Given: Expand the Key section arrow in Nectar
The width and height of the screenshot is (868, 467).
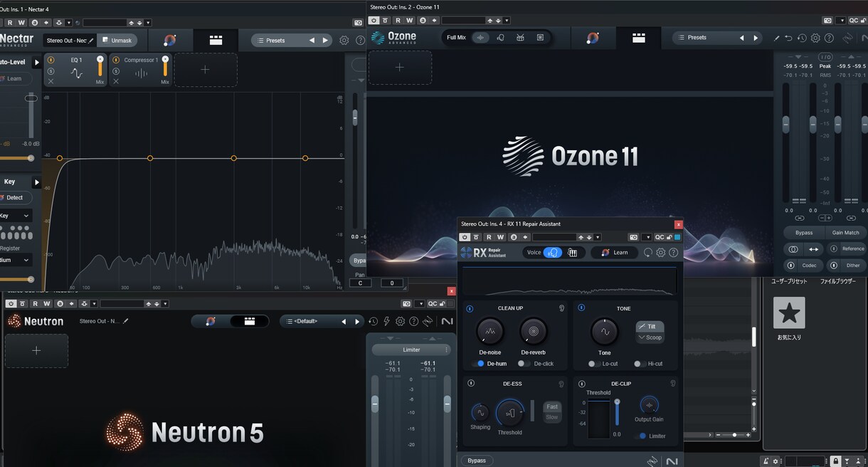Looking at the screenshot, I should point(37,182).
